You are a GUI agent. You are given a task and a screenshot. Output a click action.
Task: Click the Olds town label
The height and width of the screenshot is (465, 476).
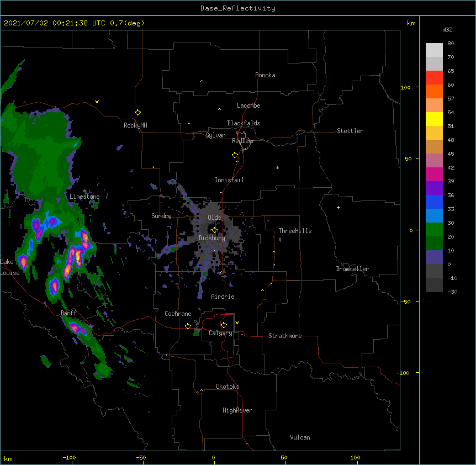point(214,218)
